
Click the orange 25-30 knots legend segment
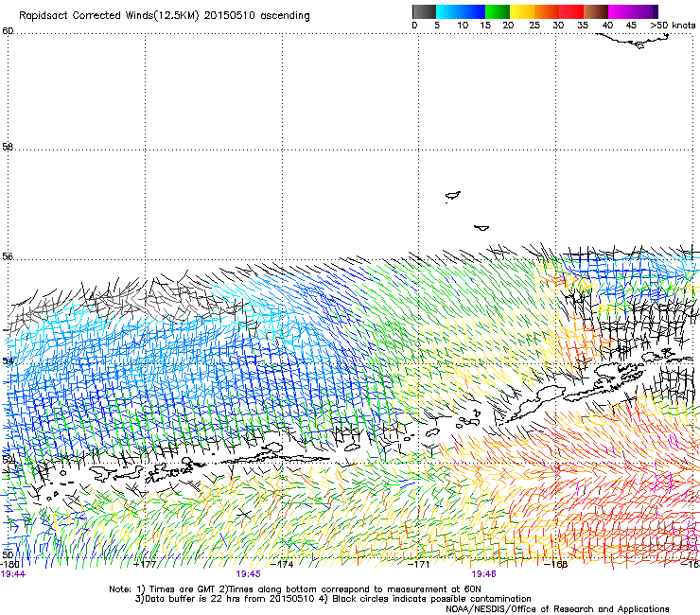pos(547,11)
